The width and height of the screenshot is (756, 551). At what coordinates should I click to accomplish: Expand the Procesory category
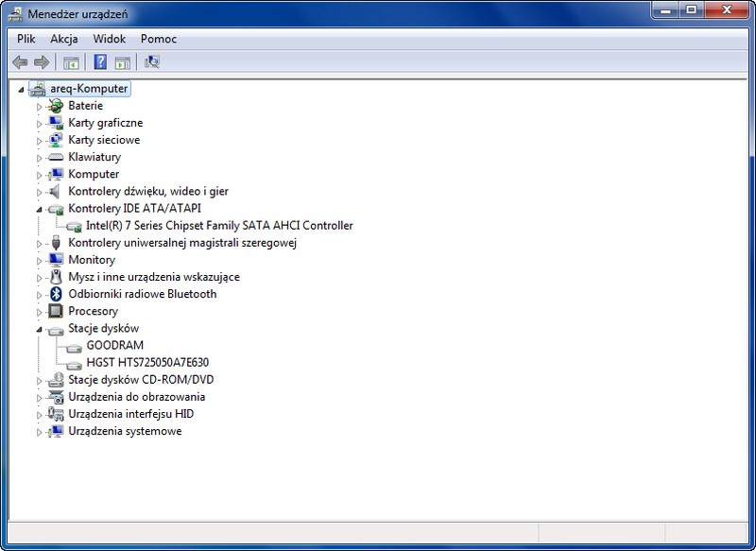pyautogui.click(x=39, y=313)
